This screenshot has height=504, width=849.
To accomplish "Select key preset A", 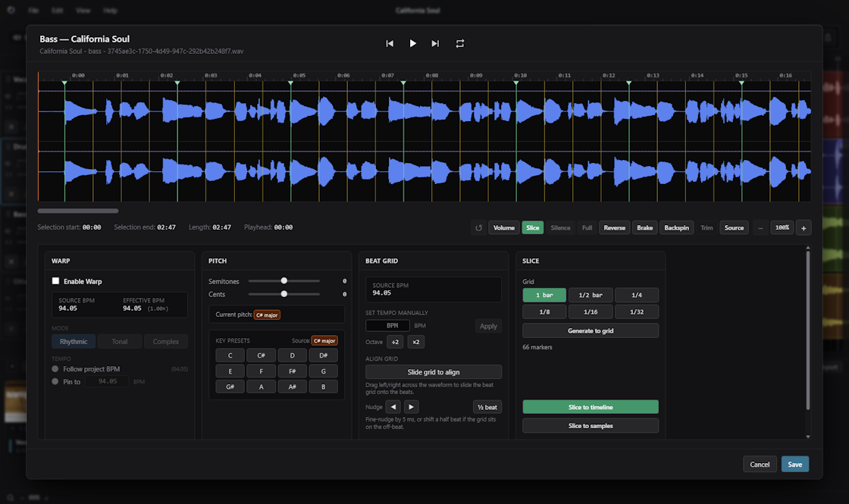I will click(261, 387).
